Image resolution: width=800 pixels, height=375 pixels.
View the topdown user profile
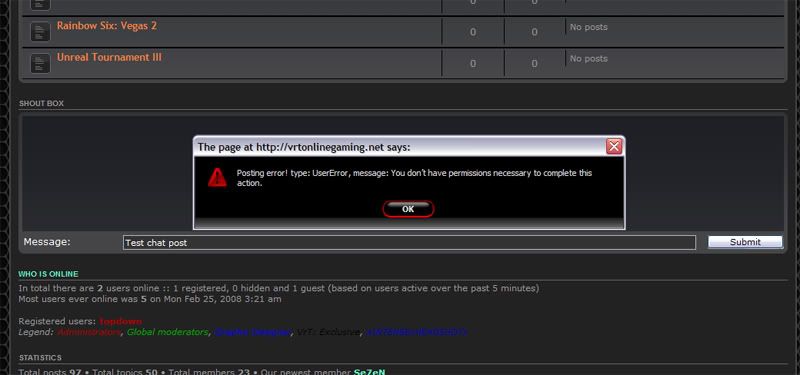click(x=121, y=321)
